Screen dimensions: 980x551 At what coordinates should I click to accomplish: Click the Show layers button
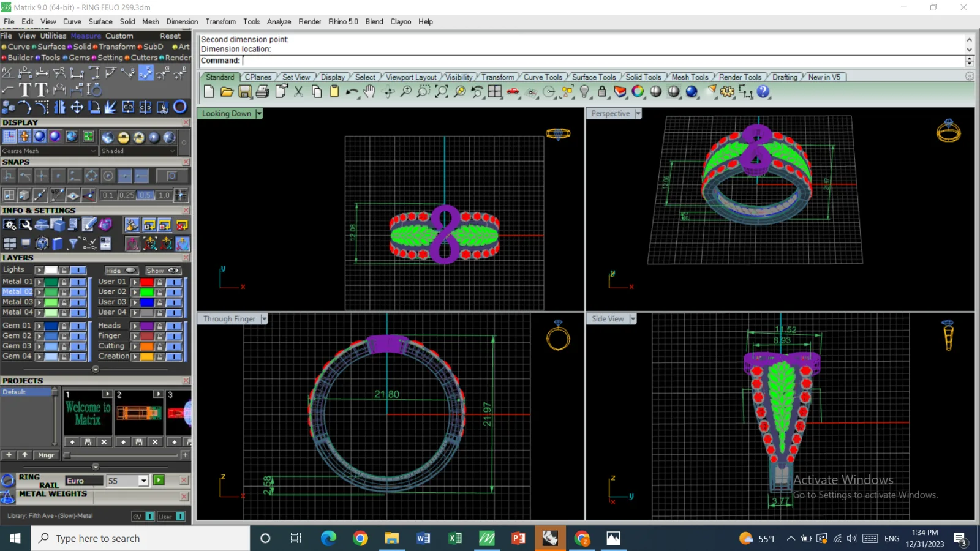coord(162,271)
